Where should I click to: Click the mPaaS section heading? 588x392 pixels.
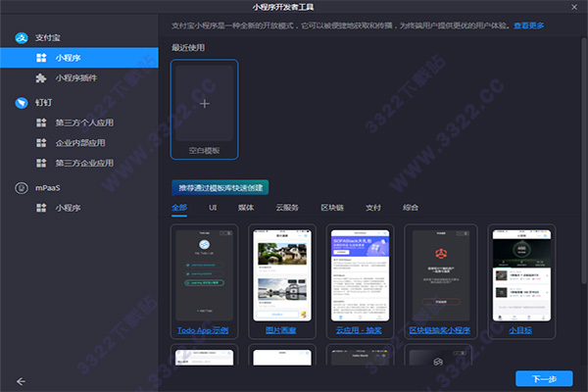coord(48,187)
